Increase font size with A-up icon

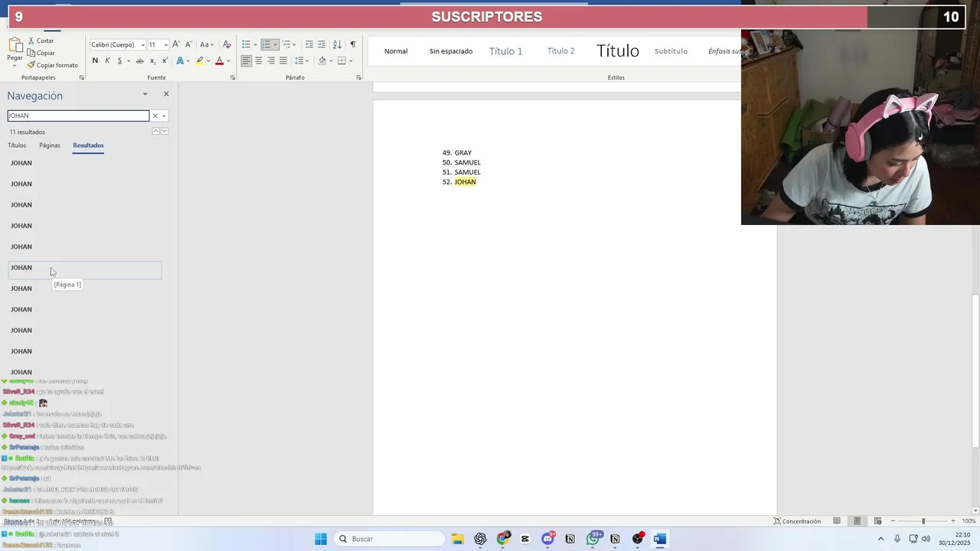point(176,44)
